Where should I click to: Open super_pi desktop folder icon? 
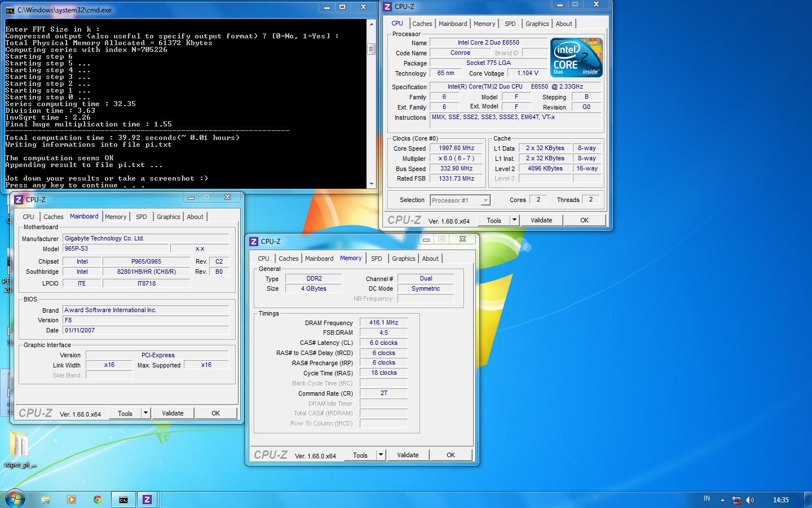[x=20, y=450]
